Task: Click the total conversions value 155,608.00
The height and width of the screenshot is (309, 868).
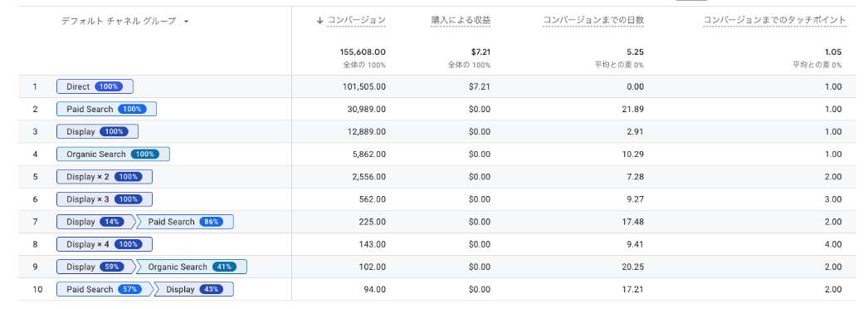Action: coord(363,52)
